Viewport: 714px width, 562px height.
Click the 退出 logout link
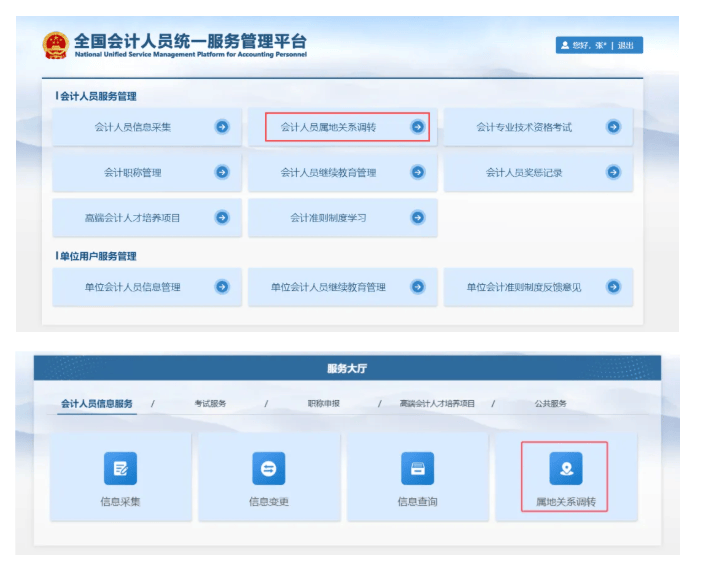point(626,45)
